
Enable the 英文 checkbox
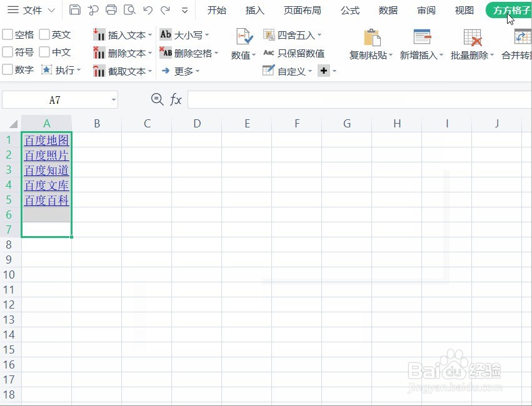click(44, 34)
